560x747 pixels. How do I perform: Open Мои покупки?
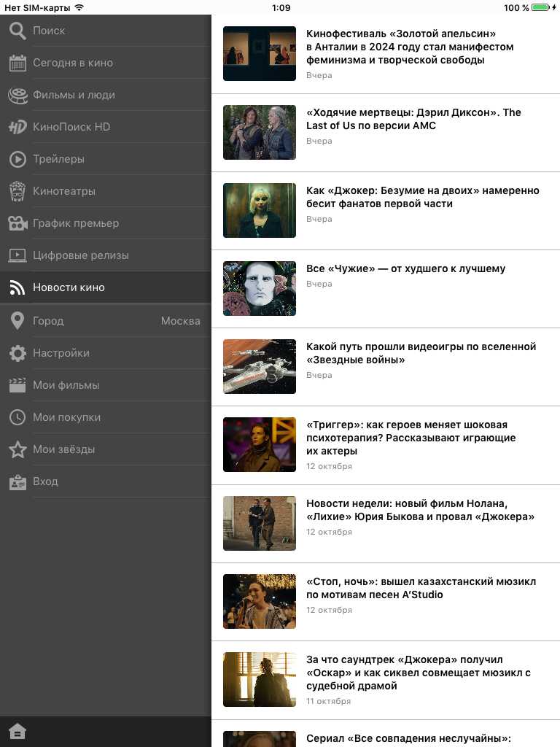click(x=106, y=417)
